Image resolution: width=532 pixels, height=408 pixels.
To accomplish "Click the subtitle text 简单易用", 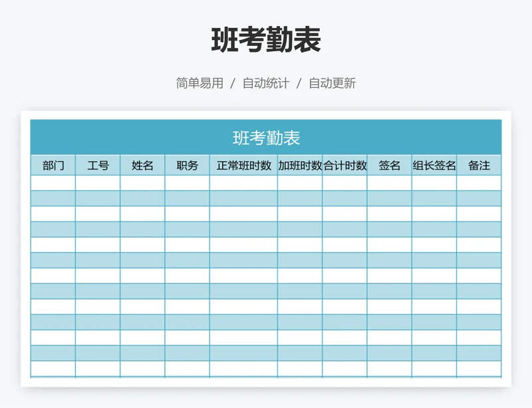I will pos(199,83).
